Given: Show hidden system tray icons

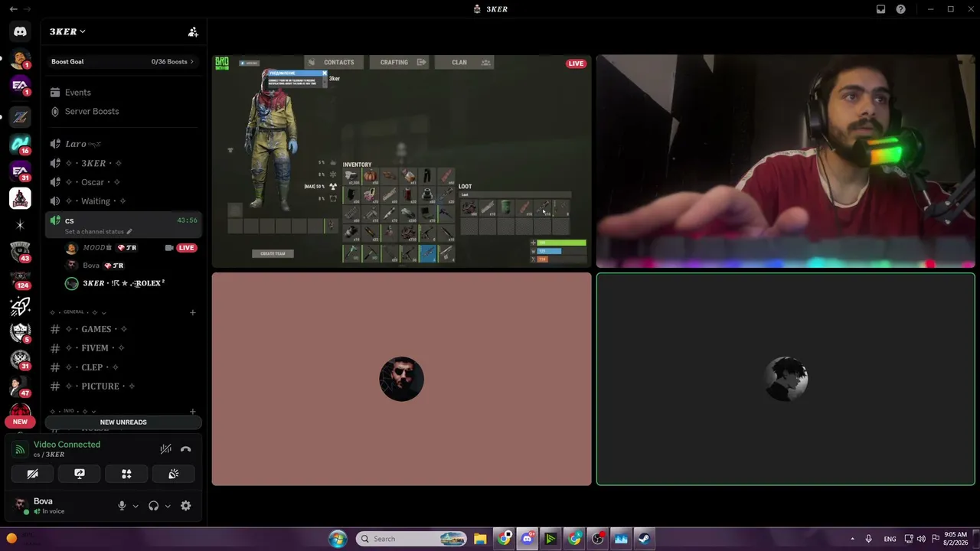Looking at the screenshot, I should [852, 539].
